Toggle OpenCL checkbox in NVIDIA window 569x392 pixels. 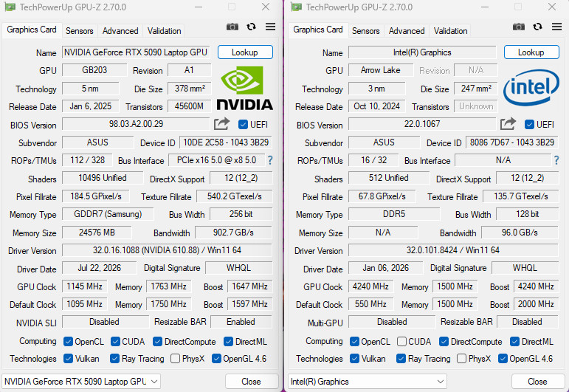click(68, 342)
